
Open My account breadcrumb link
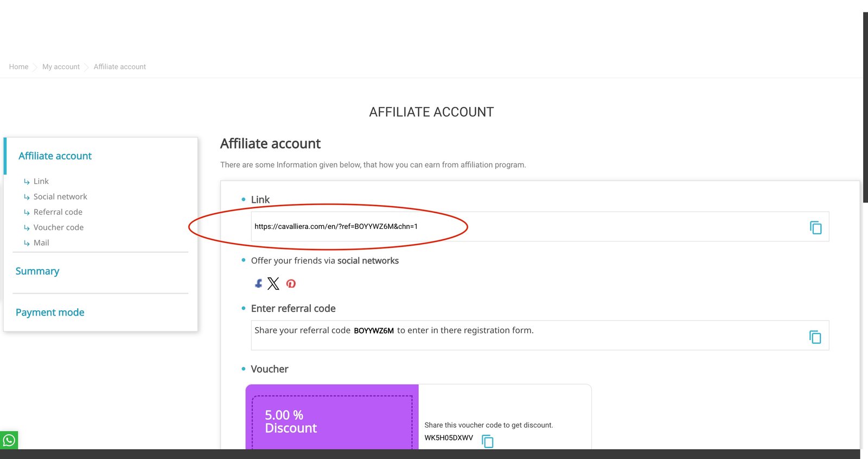tap(61, 67)
